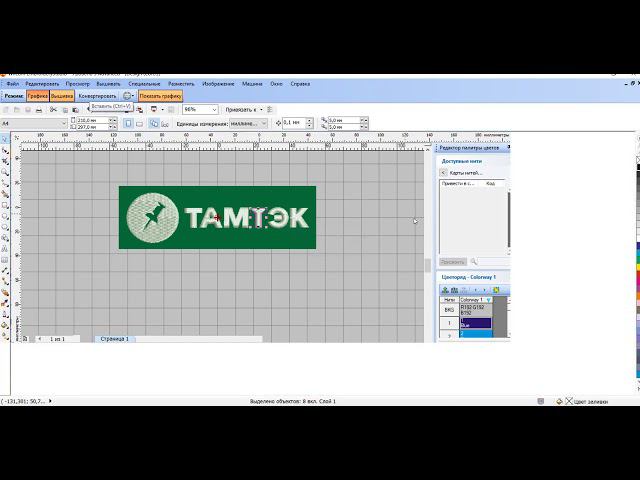Image resolution: width=640 pixels, height=480 pixels.
Task: Click the Copy icon in toolbar
Action: tap(65, 109)
